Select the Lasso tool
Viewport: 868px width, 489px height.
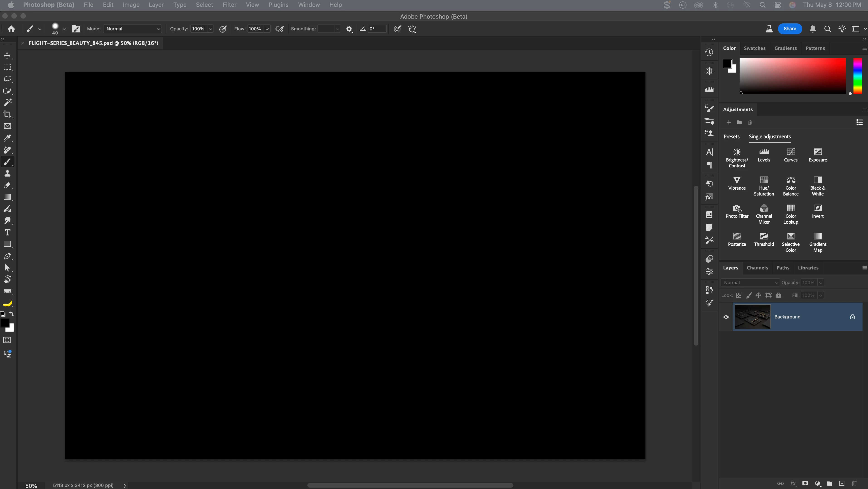[x=7, y=79]
